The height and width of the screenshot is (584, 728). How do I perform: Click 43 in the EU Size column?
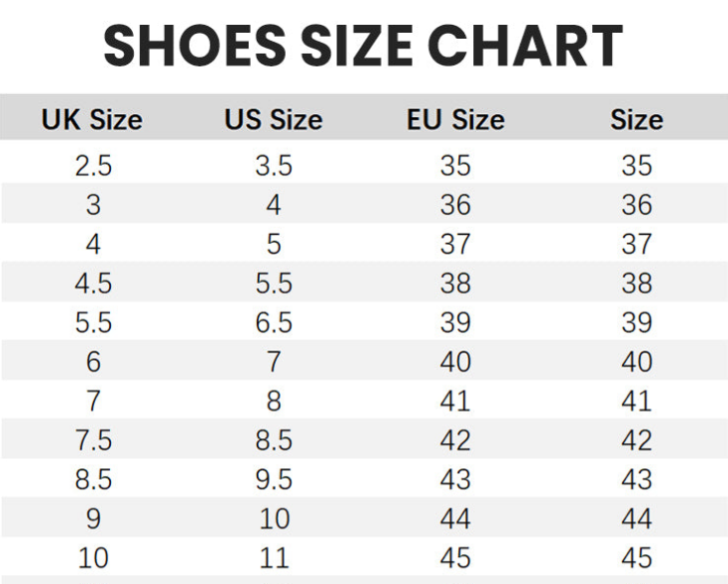(x=455, y=479)
